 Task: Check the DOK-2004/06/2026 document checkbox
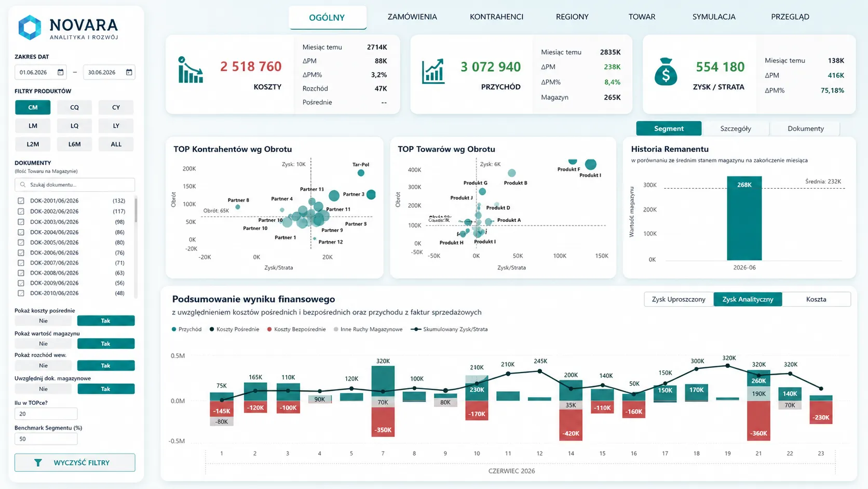coord(21,232)
